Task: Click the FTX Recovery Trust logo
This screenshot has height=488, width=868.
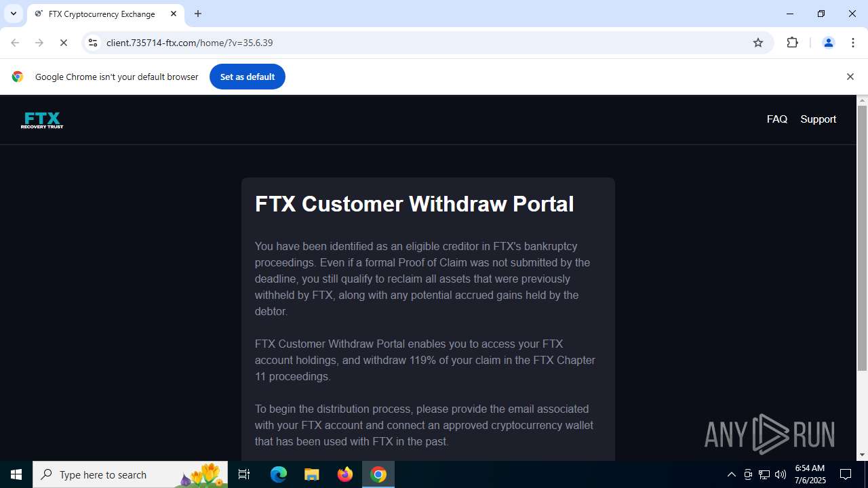Action: pos(42,120)
